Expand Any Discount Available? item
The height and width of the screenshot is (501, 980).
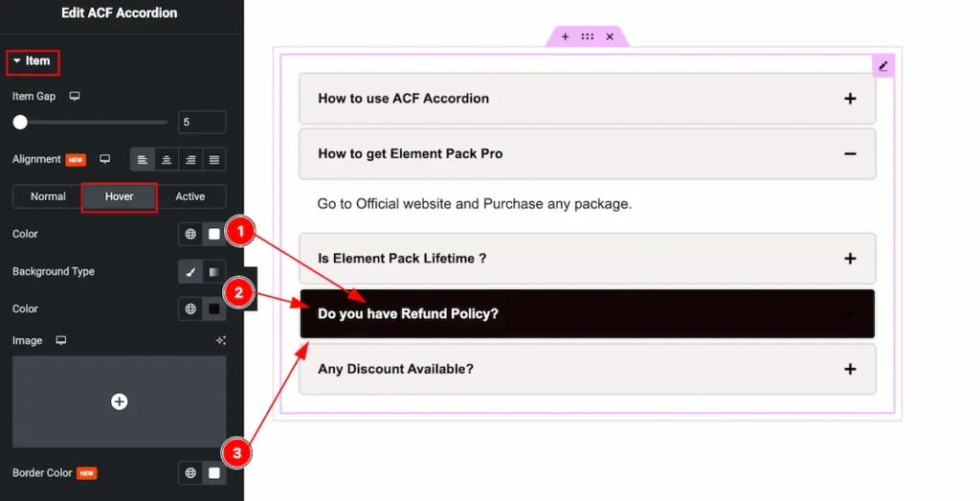[850, 369]
